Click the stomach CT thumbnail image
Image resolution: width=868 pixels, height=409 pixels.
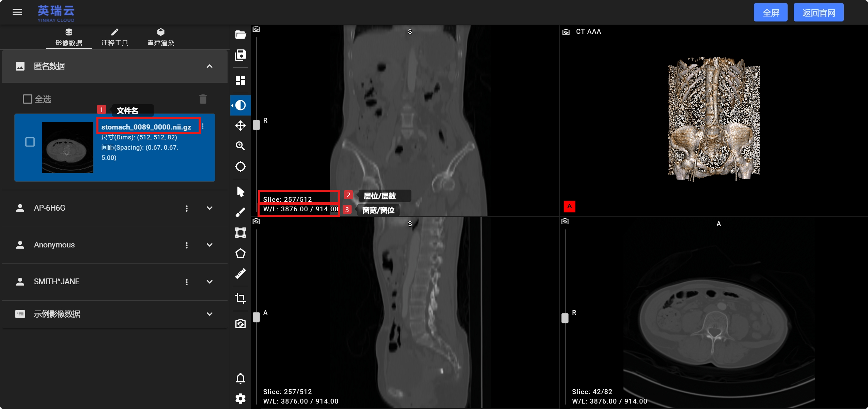pyautogui.click(x=68, y=147)
